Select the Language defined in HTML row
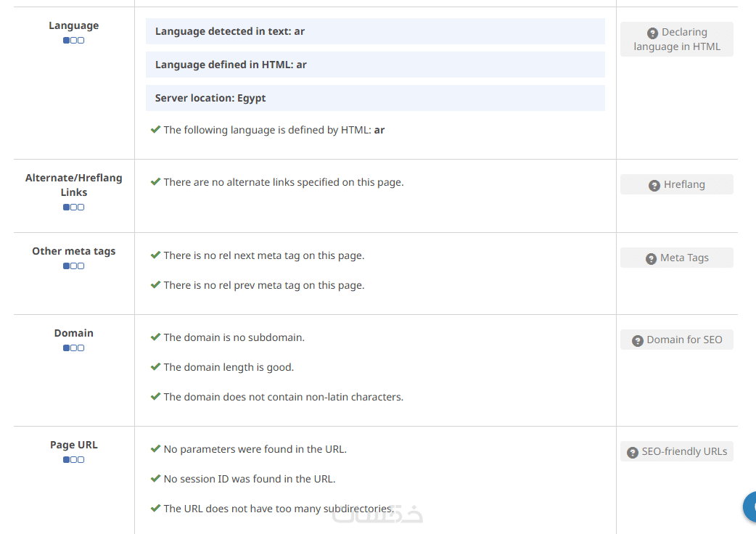The image size is (756, 534). [375, 65]
